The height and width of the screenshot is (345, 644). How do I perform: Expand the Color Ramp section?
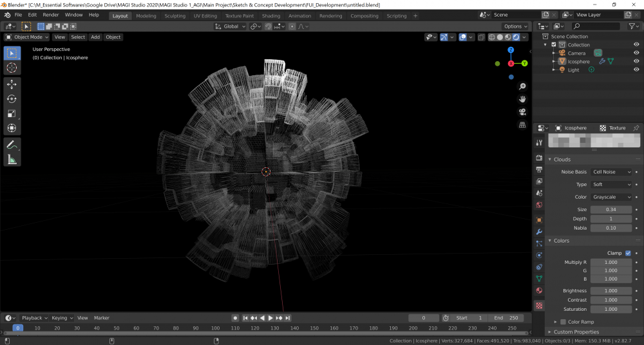click(556, 322)
